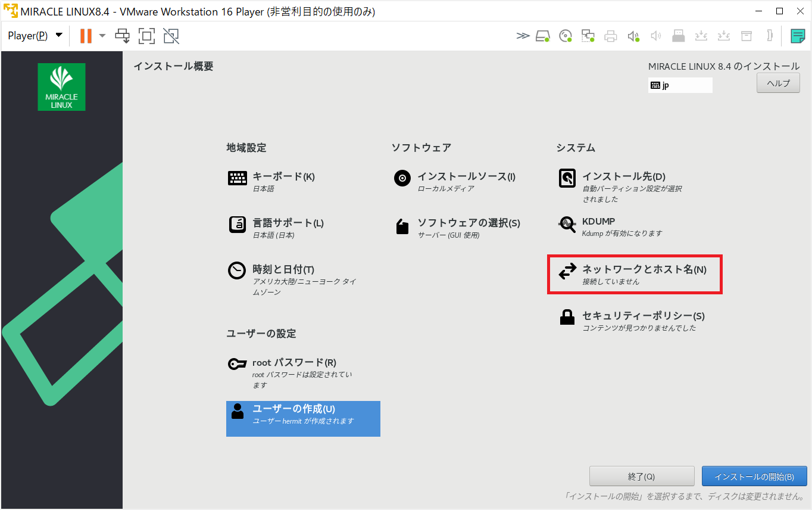Open ソフトウェアの選択(S) software selection
This screenshot has width=812, height=510.
point(469,223)
